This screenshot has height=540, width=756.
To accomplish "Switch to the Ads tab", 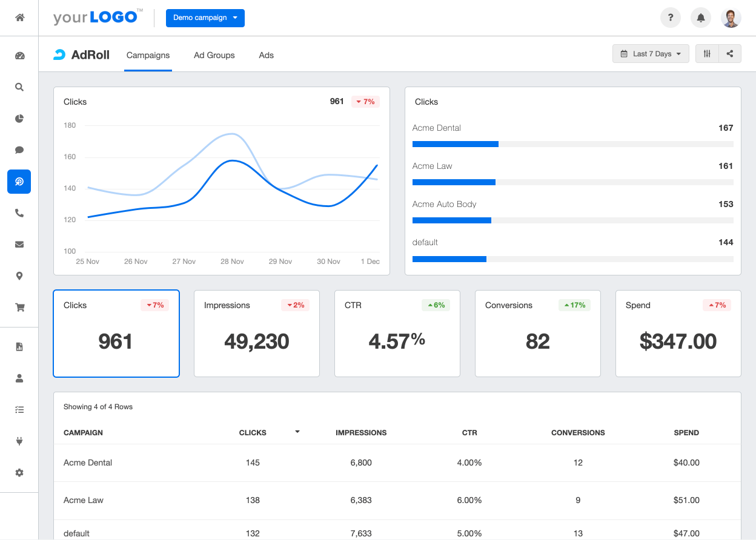I will tap(266, 55).
